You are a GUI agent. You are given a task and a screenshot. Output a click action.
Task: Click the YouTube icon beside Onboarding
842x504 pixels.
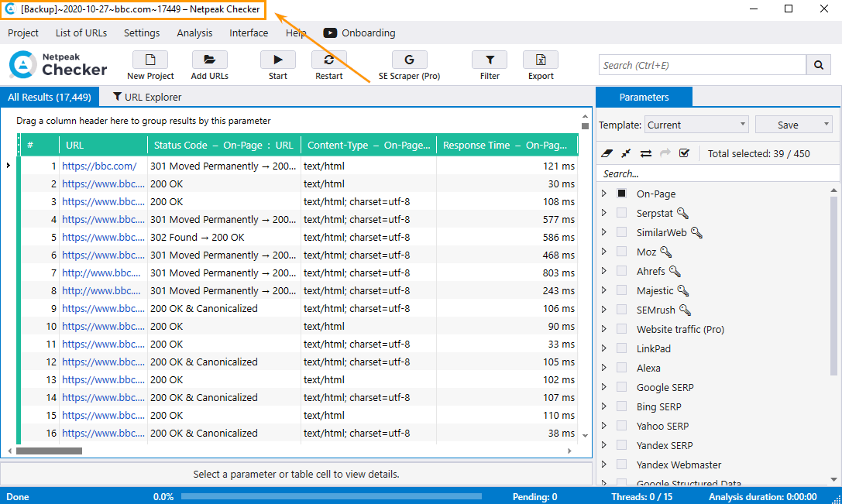click(330, 33)
